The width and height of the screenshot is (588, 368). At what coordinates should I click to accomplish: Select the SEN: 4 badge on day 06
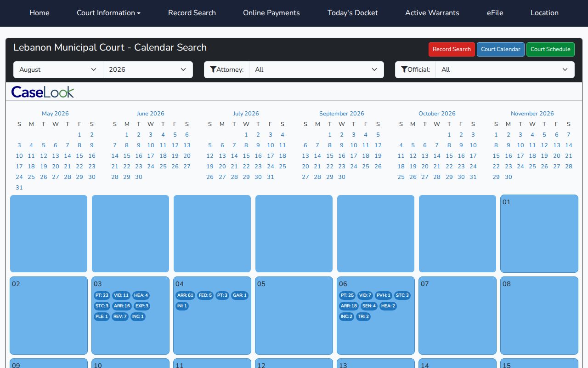tap(369, 306)
